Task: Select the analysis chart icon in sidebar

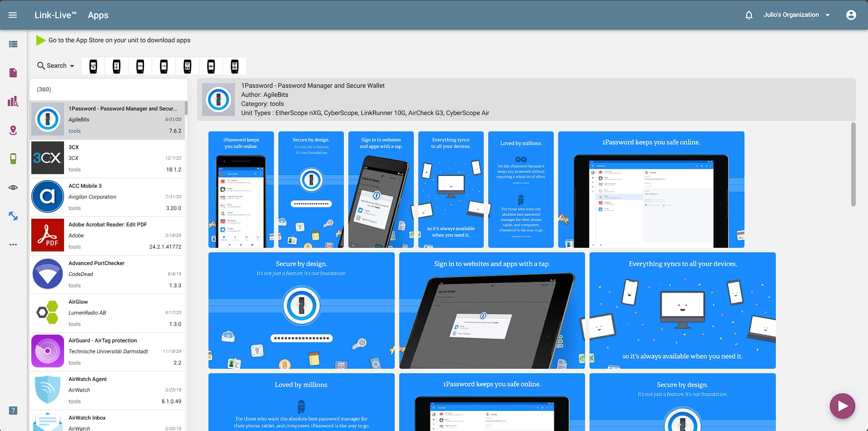Action: [13, 101]
